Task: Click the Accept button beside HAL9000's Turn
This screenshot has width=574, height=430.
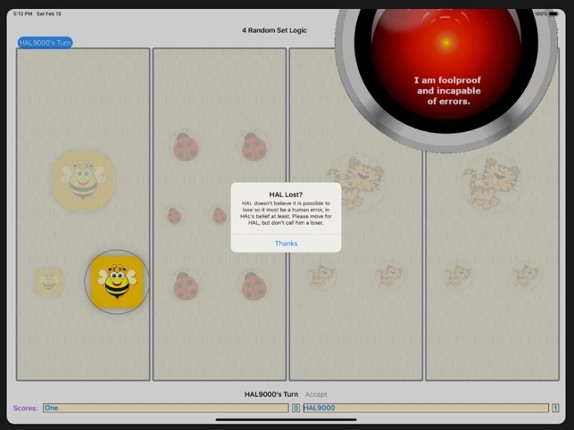Action: pyautogui.click(x=316, y=394)
